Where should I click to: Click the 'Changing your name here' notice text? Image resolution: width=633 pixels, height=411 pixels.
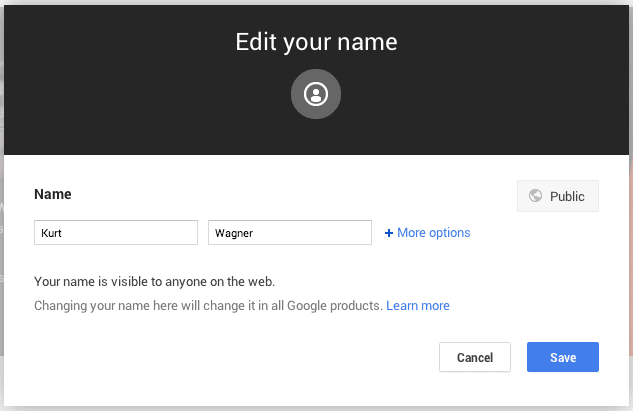point(208,306)
